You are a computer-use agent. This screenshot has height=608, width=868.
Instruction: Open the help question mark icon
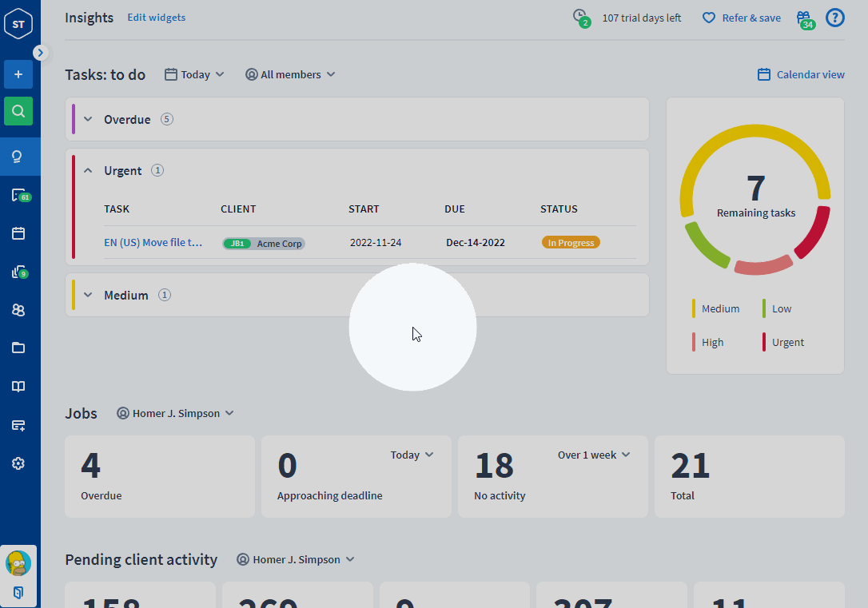pyautogui.click(x=834, y=18)
